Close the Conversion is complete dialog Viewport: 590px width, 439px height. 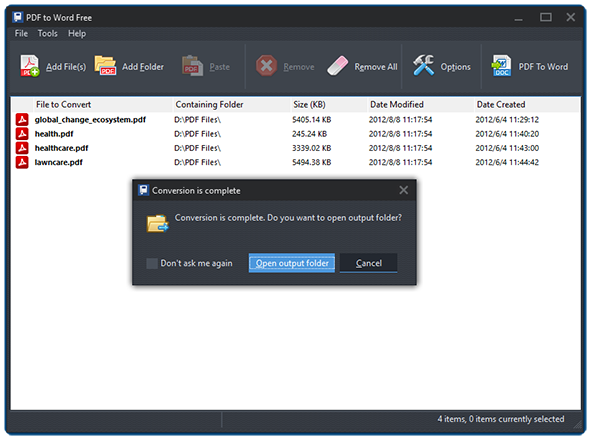coord(403,190)
